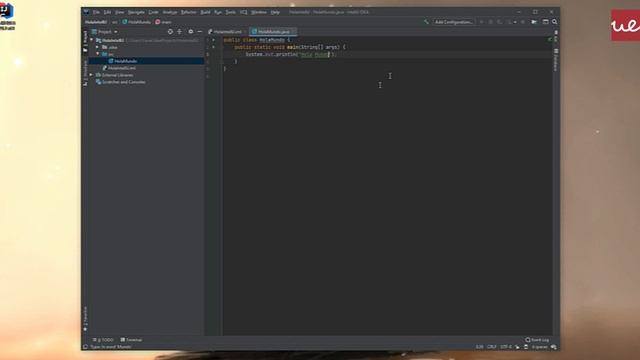Click the green inspection checkmark in editor

click(x=549, y=40)
